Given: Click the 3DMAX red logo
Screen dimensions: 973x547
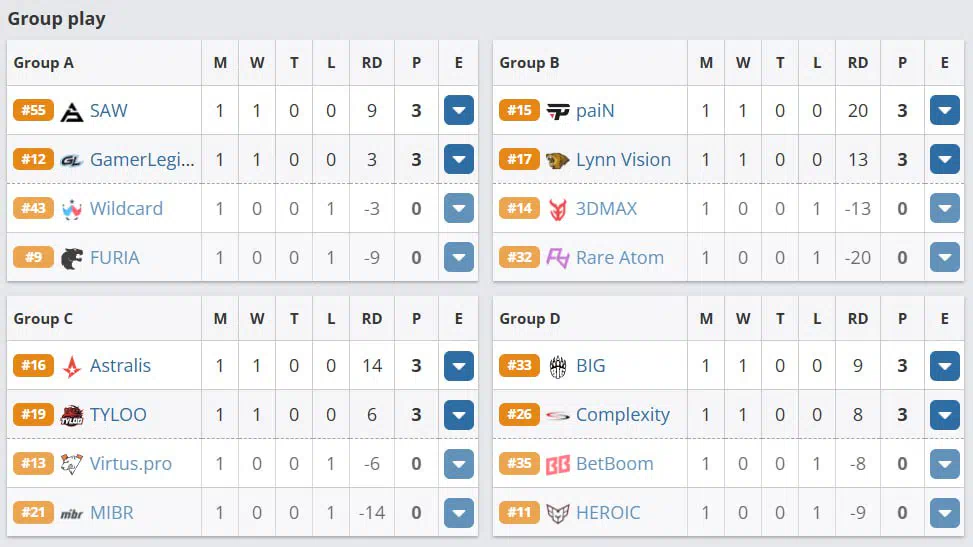Looking at the screenshot, I should [557, 209].
